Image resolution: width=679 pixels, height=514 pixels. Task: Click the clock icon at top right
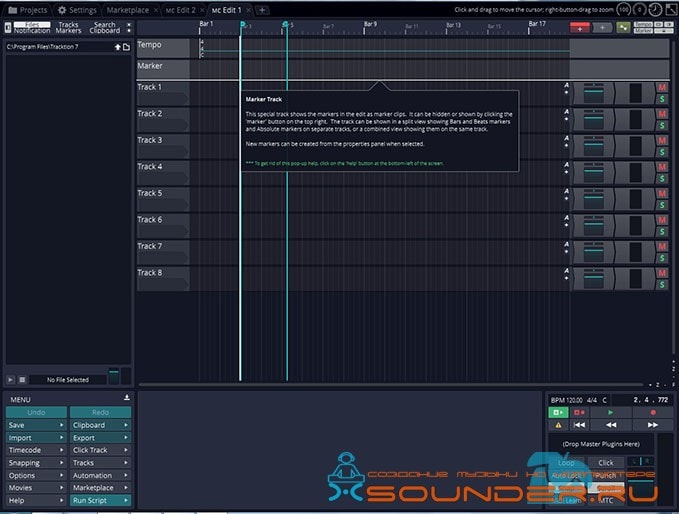pos(654,10)
